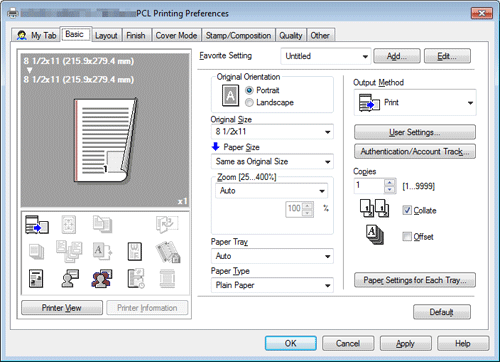
Task: Click the document page icon in bottom-left grid
Action: pos(36,279)
